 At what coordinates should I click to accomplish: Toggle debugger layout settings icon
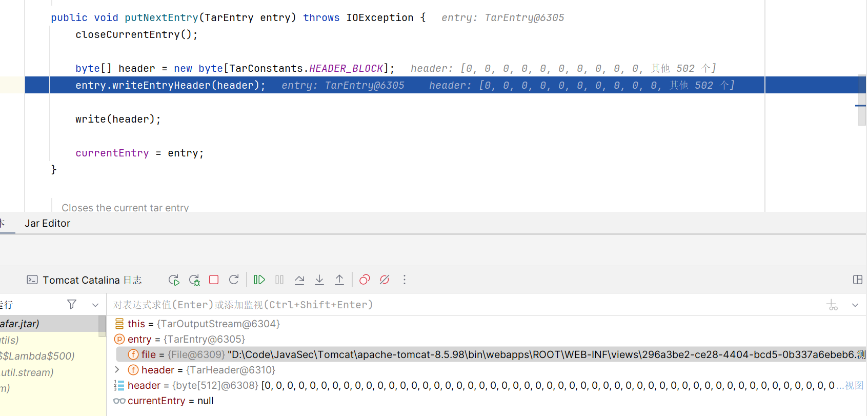[x=857, y=280]
